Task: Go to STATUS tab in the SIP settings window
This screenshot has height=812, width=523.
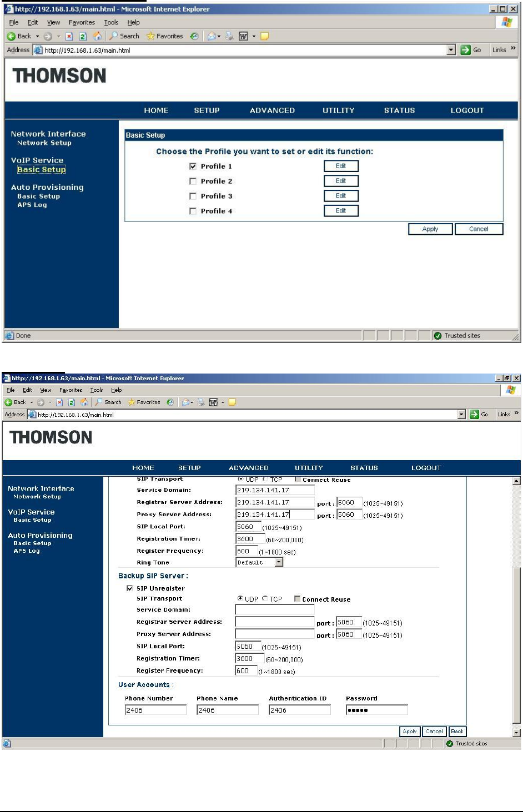Action: 364,468
